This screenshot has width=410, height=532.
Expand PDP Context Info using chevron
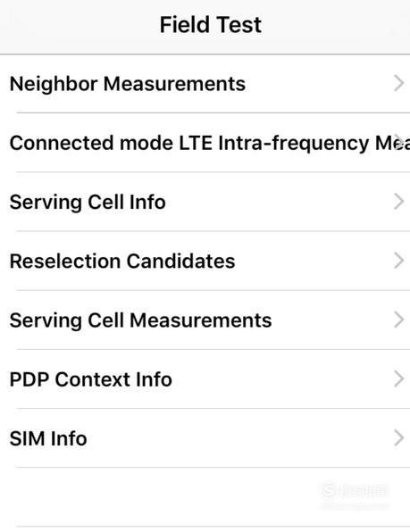(398, 378)
